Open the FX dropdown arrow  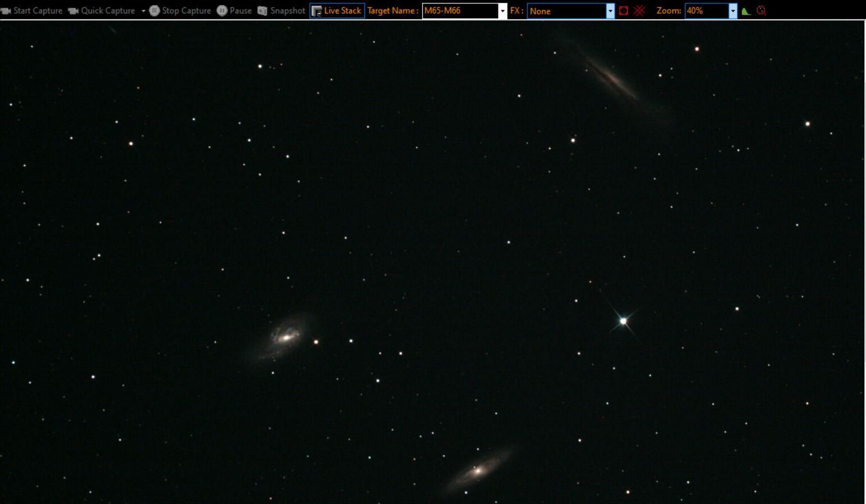(x=610, y=11)
